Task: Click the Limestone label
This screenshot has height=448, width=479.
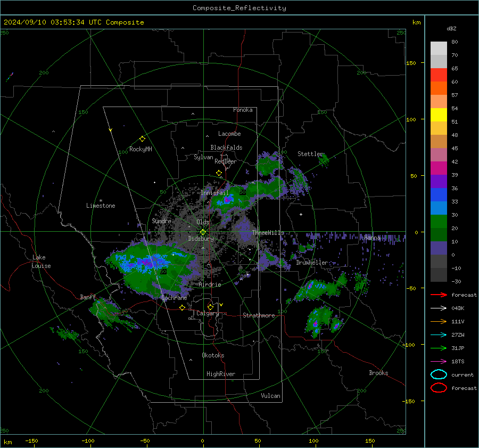Action: (x=101, y=206)
